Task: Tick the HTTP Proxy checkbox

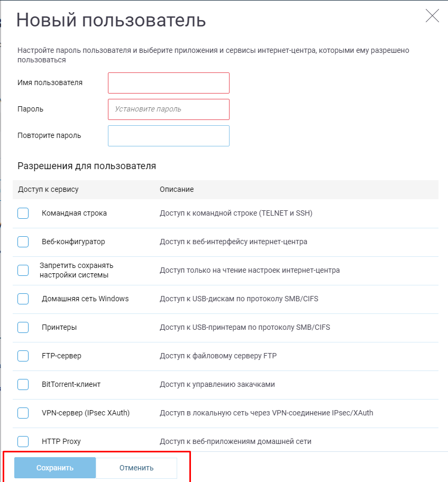Action: (x=23, y=441)
